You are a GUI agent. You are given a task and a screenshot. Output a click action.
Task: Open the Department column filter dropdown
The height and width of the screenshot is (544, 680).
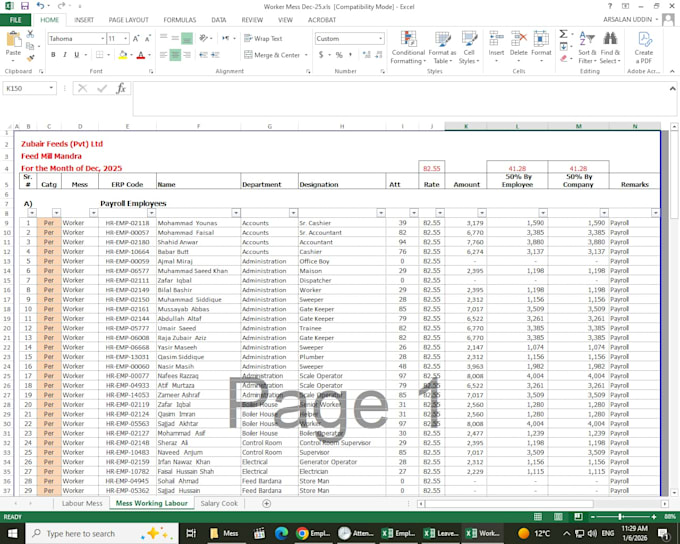click(293, 213)
